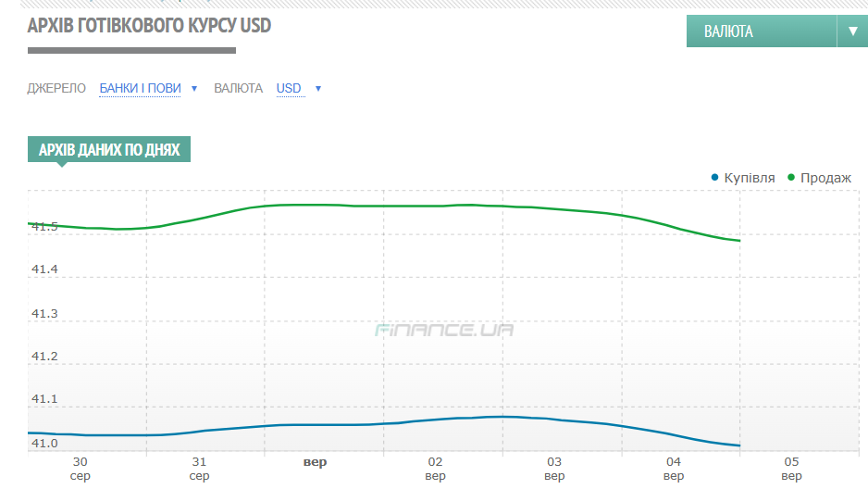Toggle the Купівля series in the legend
This screenshot has width=868, height=489.
[x=749, y=177]
